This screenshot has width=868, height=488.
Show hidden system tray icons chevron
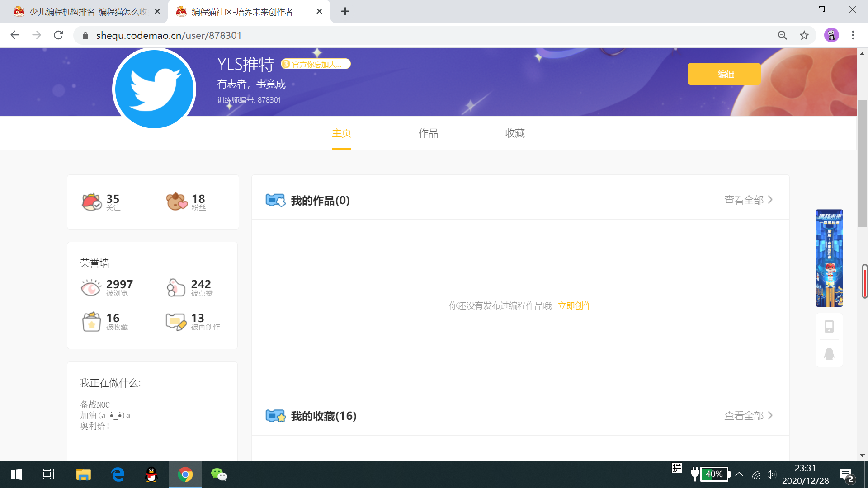pyautogui.click(x=739, y=474)
